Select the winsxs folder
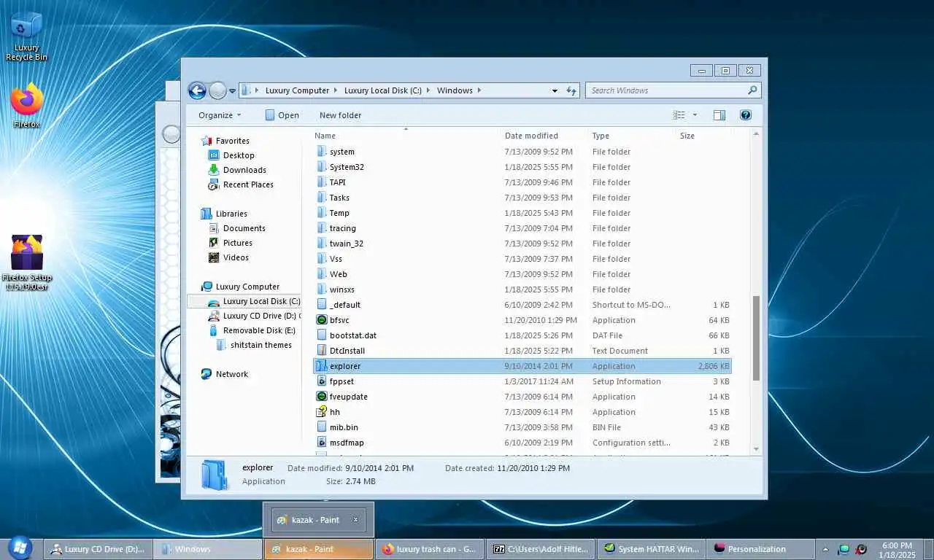The height and width of the screenshot is (560, 934). (341, 289)
